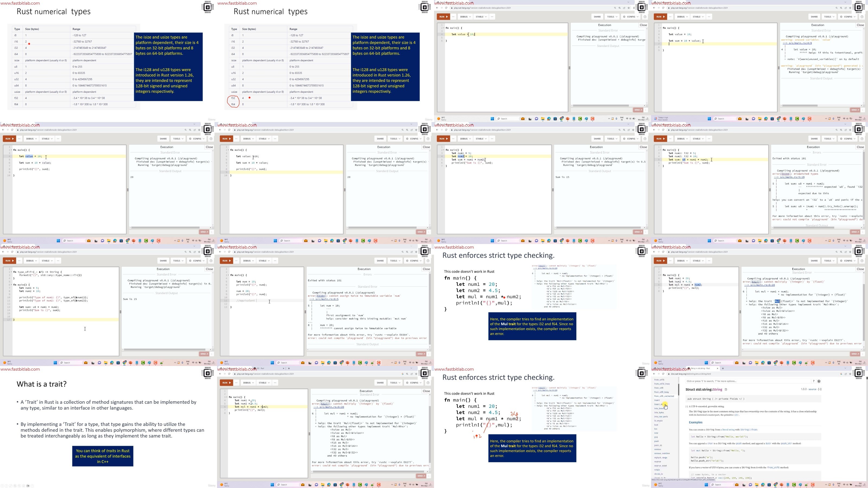The image size is (868, 488).
Task: File Explorer taskbar icon in String docs frame
Action: [x=757, y=485]
